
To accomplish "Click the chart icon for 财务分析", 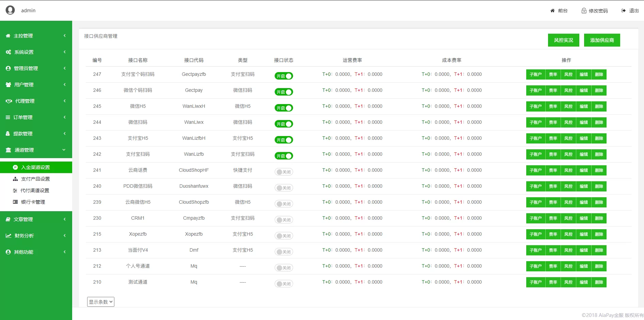I will (x=9, y=236).
